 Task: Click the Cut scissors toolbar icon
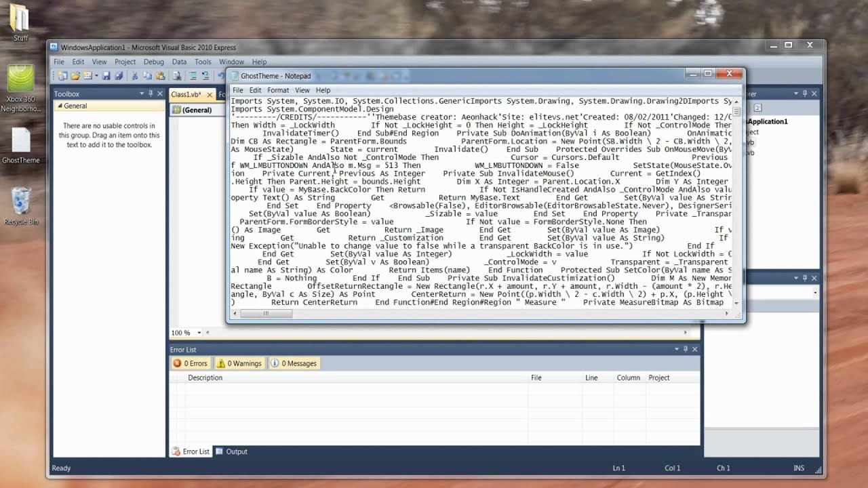[x=134, y=75]
